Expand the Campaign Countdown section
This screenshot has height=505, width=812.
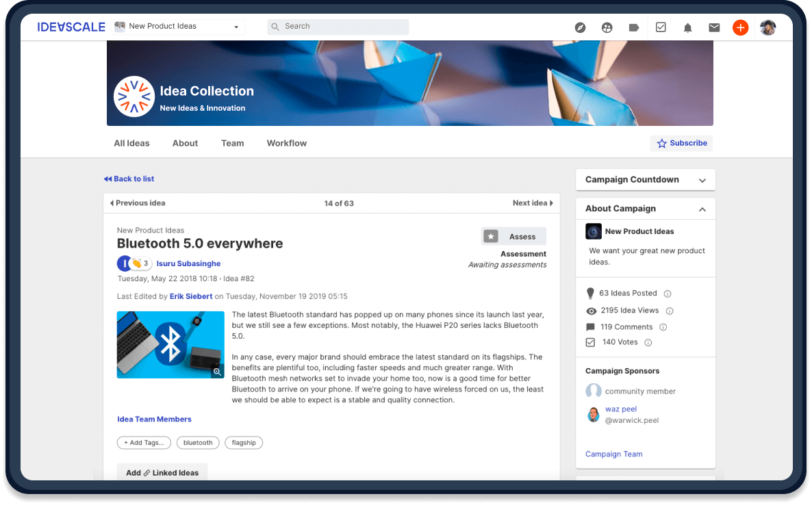[701, 179]
